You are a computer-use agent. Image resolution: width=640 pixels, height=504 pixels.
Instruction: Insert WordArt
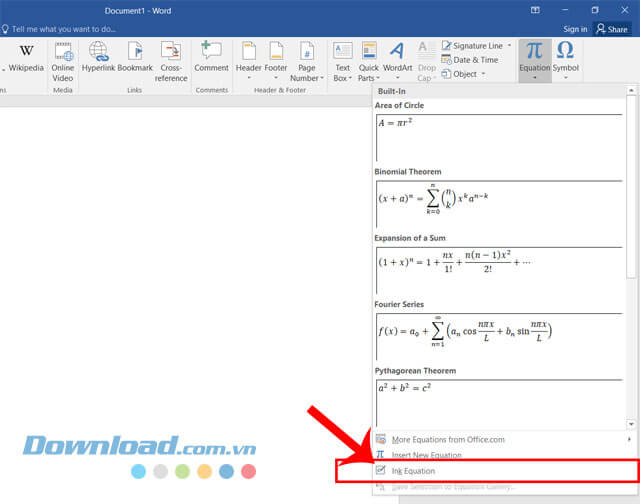click(397, 61)
